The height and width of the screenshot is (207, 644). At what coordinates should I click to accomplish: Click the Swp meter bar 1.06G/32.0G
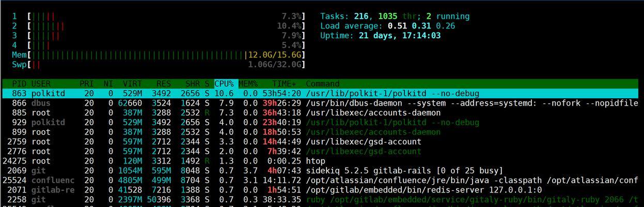[x=159, y=65]
